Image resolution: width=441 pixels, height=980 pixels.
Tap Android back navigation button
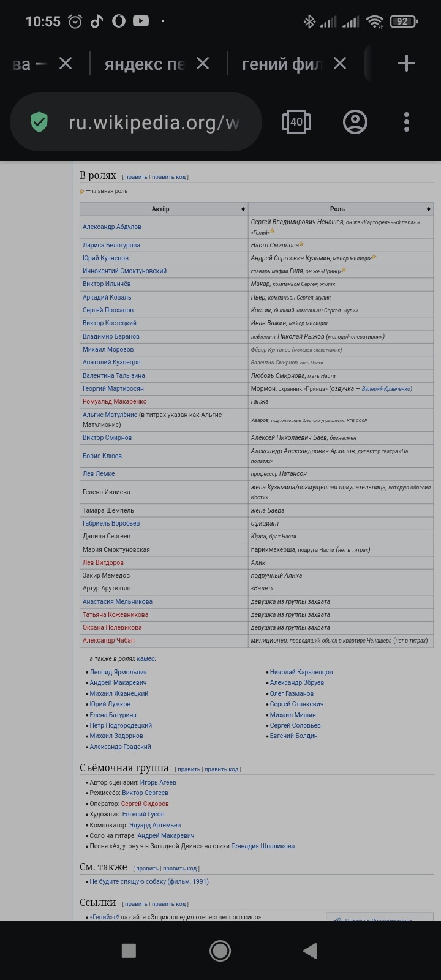pyautogui.click(x=311, y=951)
